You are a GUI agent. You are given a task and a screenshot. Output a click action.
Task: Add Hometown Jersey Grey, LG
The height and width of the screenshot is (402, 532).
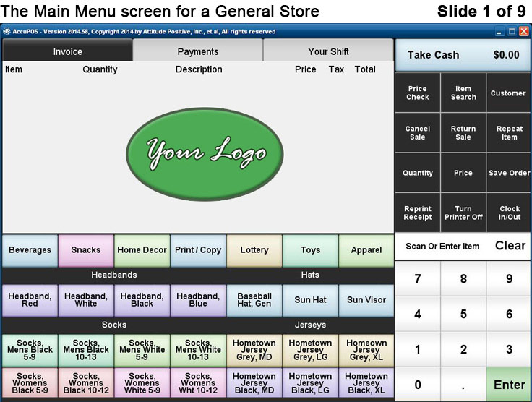point(310,350)
